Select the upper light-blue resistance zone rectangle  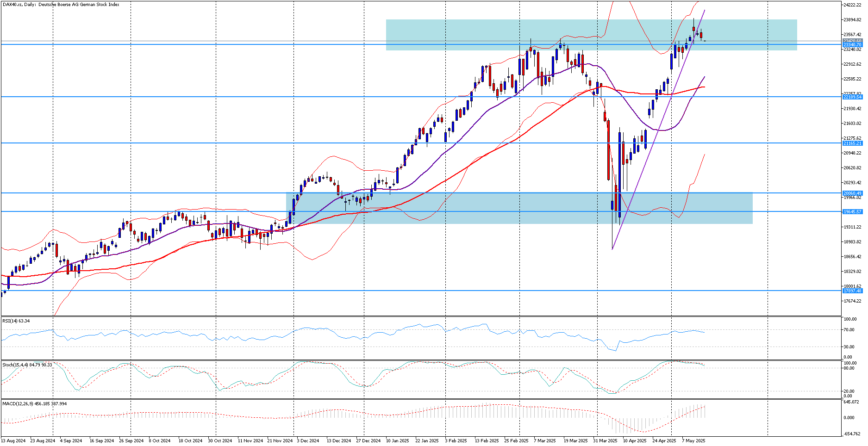click(591, 35)
